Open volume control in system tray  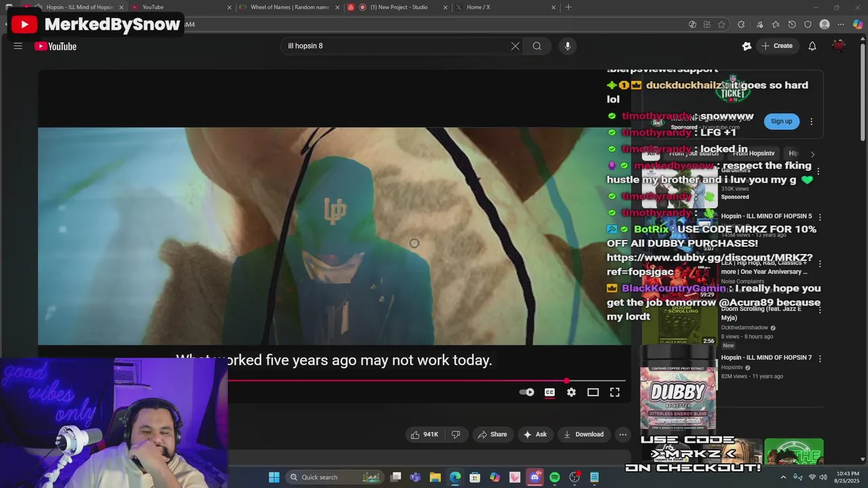[x=823, y=477]
